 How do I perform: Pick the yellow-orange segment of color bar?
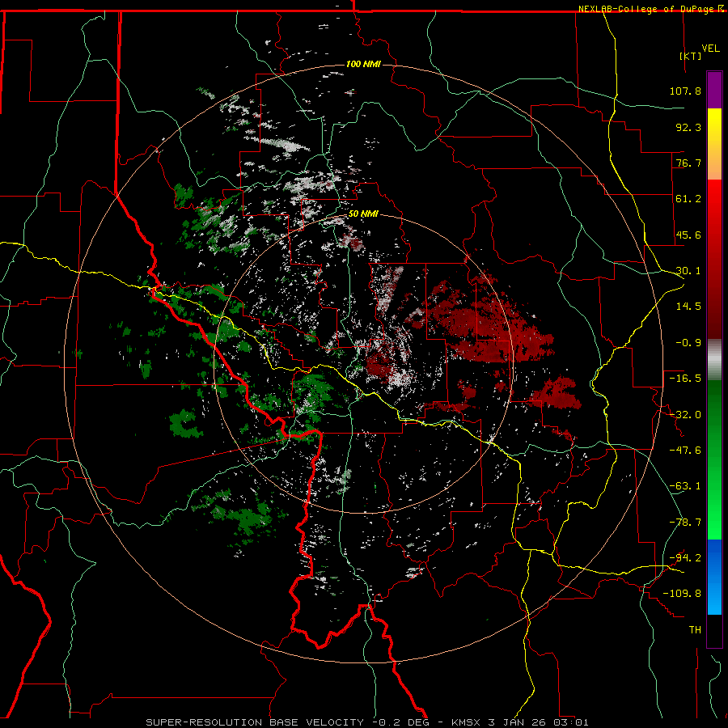coord(714,144)
